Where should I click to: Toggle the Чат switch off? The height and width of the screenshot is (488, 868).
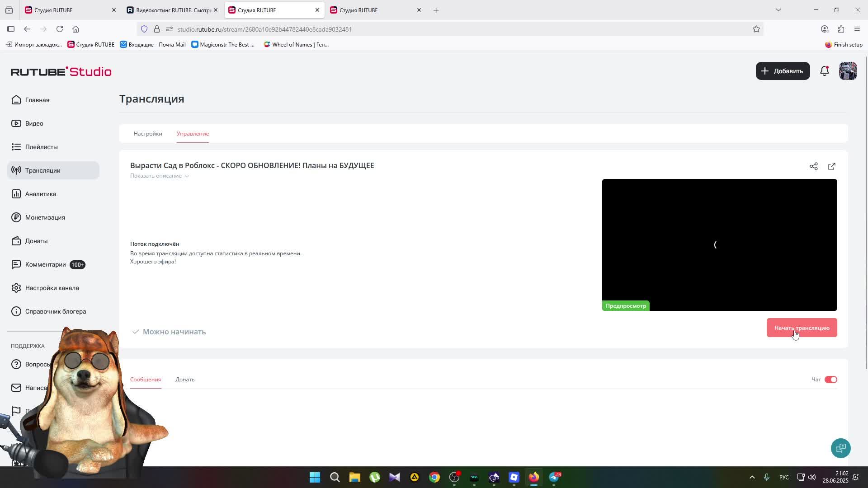pos(831,380)
